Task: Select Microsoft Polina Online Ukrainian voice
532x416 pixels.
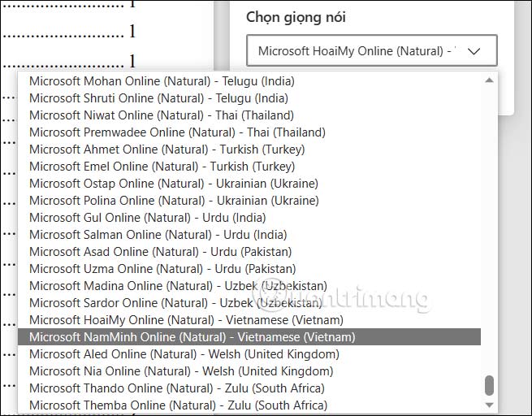Action: (249, 200)
